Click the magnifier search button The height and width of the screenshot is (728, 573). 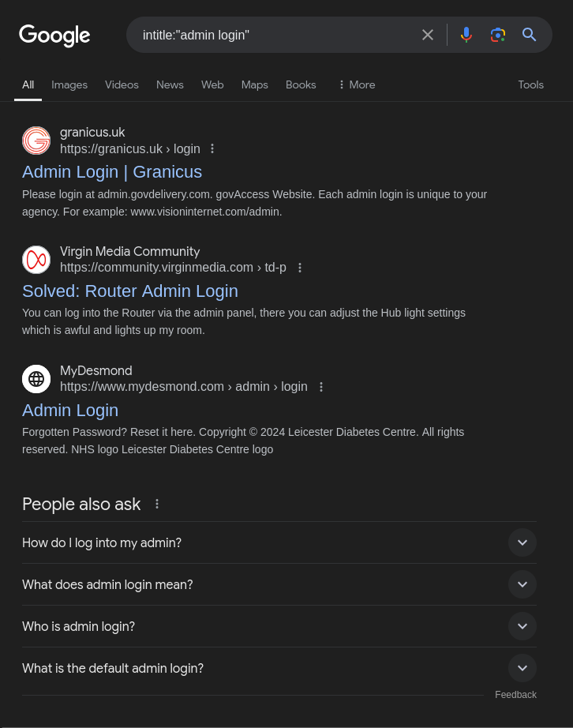tap(530, 35)
